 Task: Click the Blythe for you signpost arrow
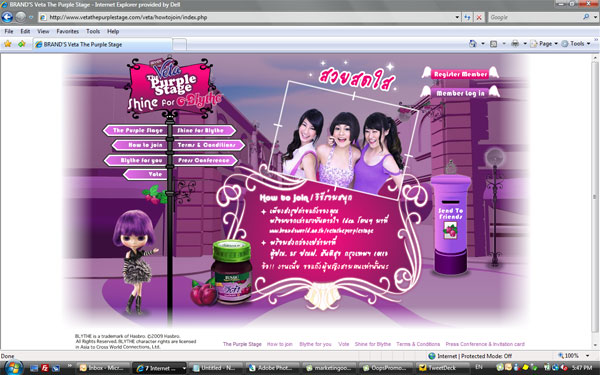pyautogui.click(x=135, y=160)
